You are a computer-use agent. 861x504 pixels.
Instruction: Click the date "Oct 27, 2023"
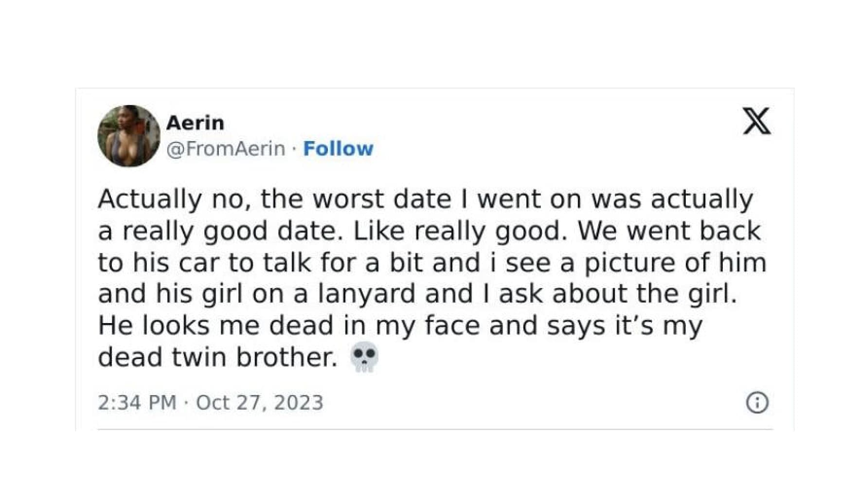(x=260, y=403)
